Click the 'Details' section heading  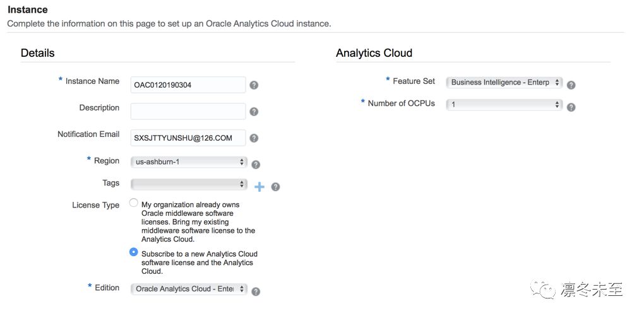(37, 53)
